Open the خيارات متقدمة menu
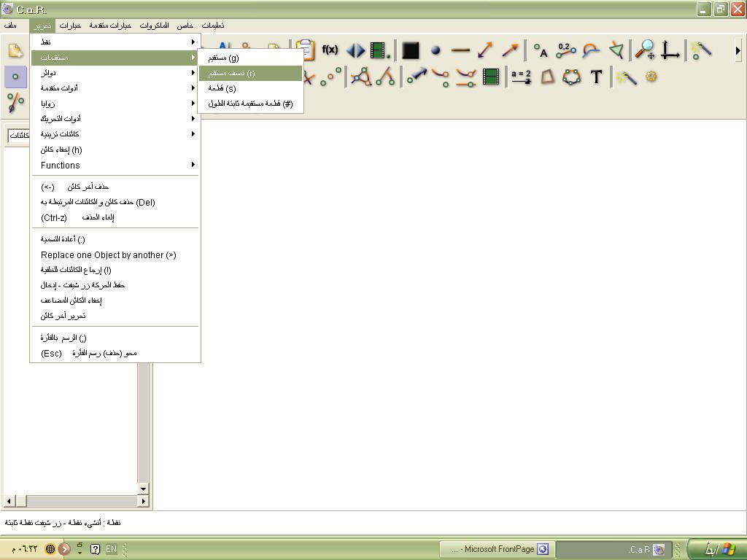Screen dimensions: 747x560 coord(110,26)
